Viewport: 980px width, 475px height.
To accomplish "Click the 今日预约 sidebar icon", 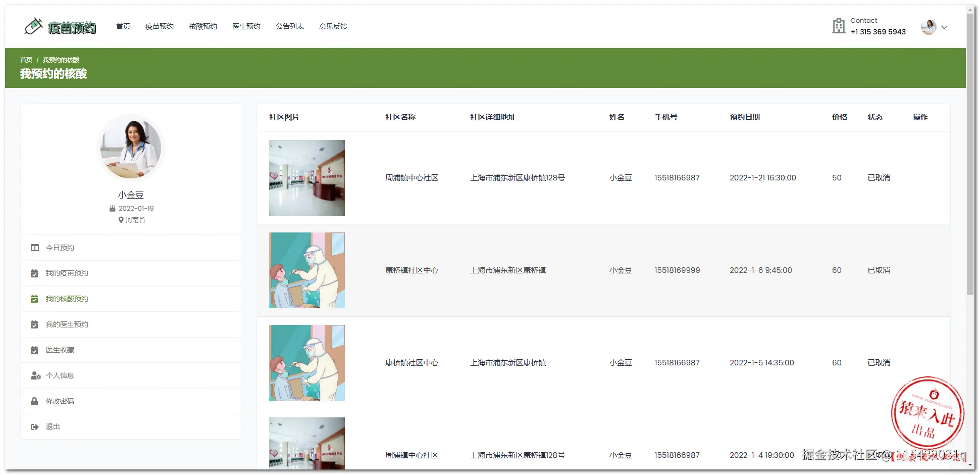I will (35, 248).
